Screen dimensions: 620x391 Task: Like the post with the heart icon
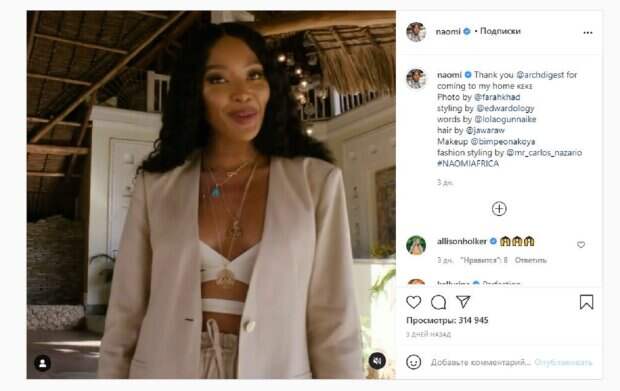click(414, 302)
